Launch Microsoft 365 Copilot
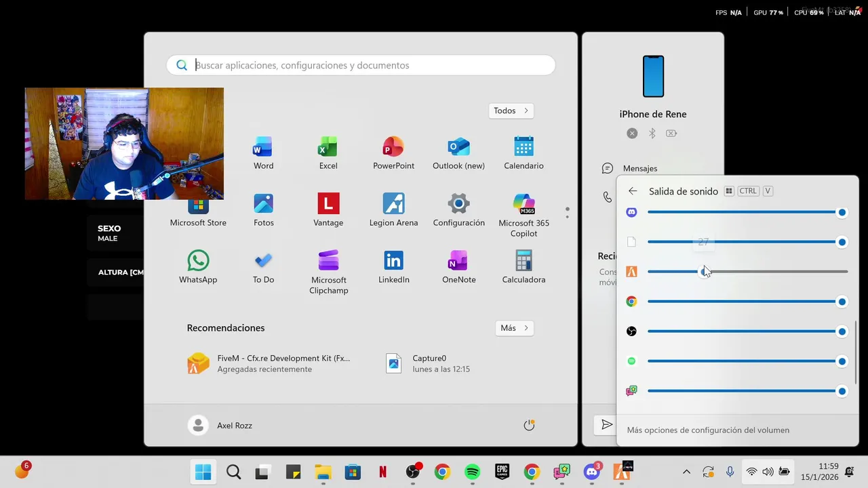The height and width of the screenshot is (488, 868). click(x=524, y=216)
